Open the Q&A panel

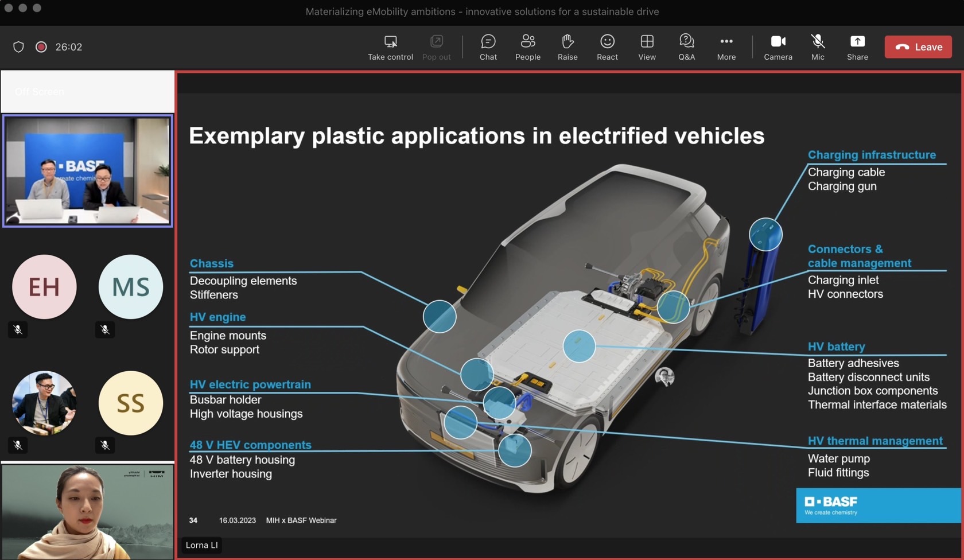click(686, 47)
